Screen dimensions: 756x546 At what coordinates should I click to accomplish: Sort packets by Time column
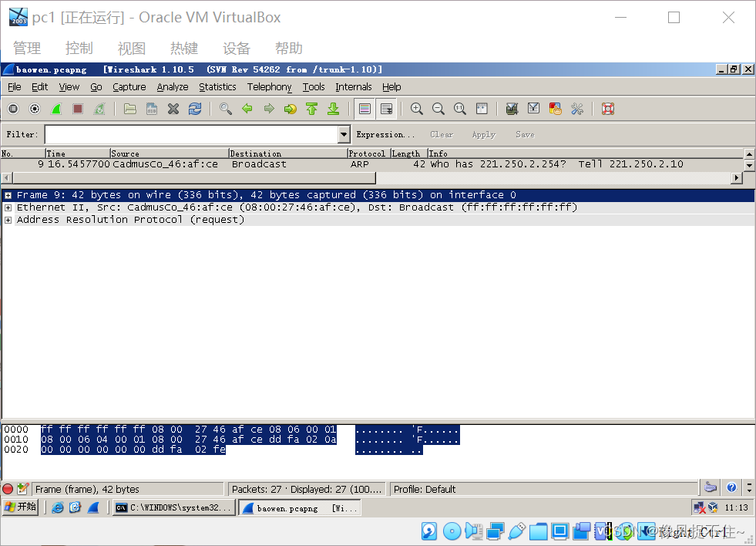coord(78,153)
